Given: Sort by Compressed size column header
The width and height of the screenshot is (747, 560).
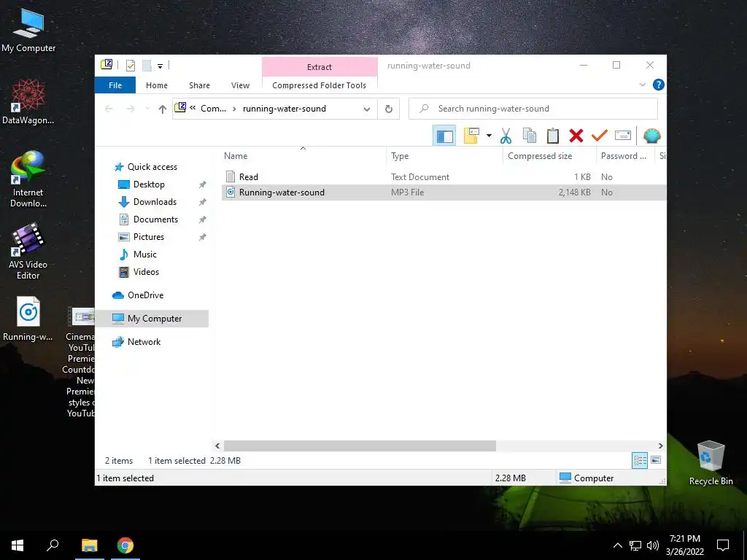Looking at the screenshot, I should coord(549,156).
